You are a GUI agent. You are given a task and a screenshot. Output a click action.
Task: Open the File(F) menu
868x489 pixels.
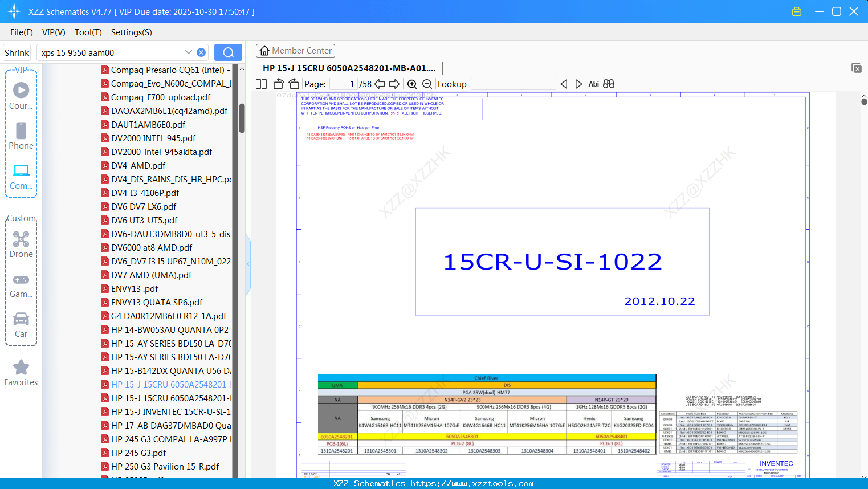(x=22, y=32)
